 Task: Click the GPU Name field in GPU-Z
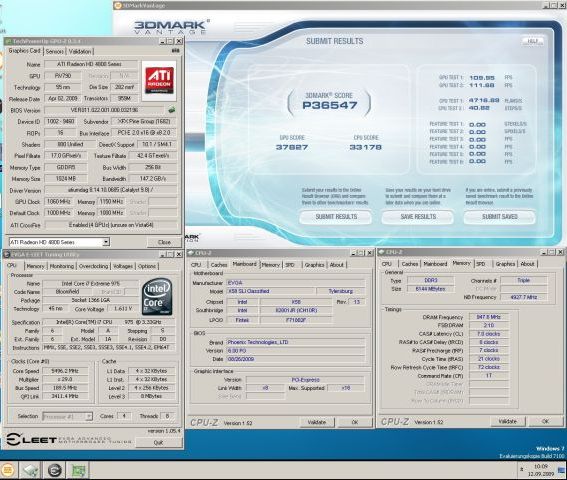[x=91, y=64]
